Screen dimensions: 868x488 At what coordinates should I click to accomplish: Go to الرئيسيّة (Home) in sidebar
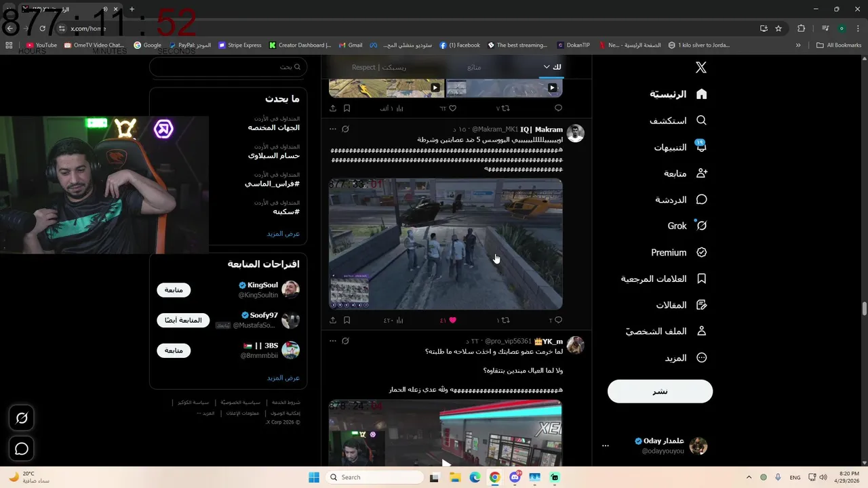(x=679, y=94)
